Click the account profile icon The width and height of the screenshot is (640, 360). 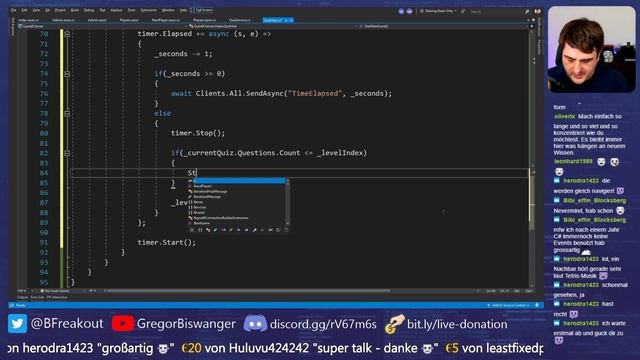click(x=537, y=11)
